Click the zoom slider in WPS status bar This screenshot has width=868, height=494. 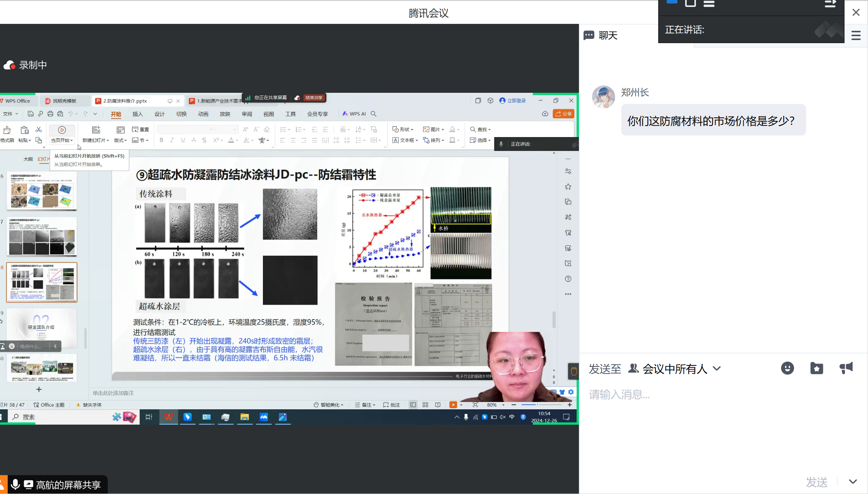(542, 405)
